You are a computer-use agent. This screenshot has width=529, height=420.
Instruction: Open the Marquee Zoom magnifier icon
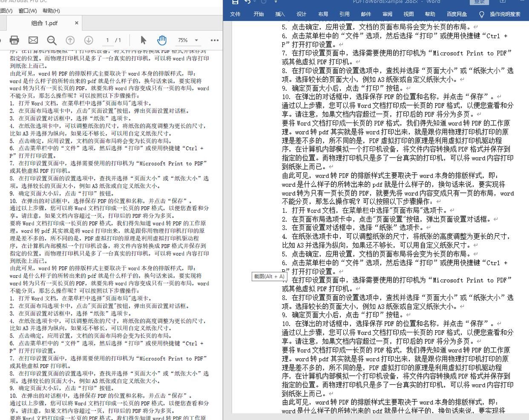pos(51,40)
